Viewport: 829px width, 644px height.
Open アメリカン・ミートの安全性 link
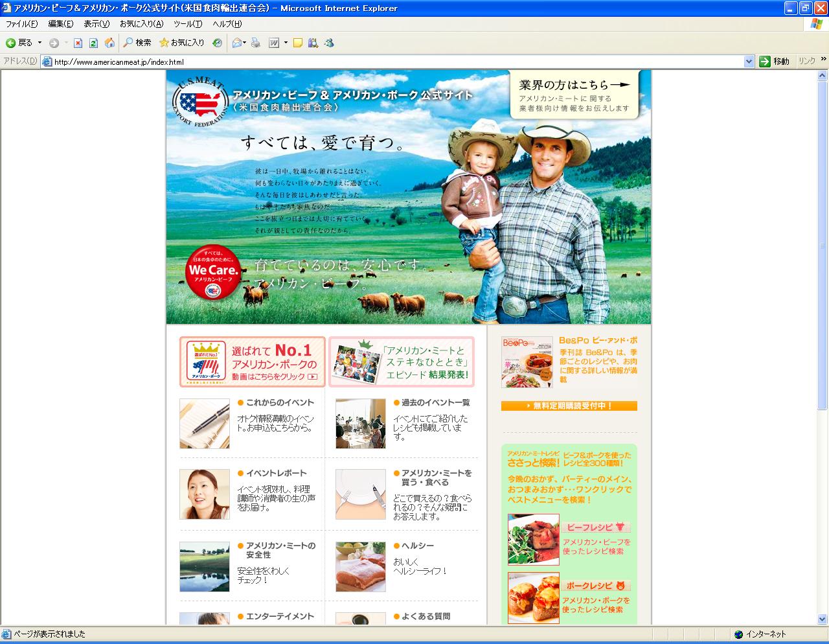pyautogui.click(x=280, y=550)
